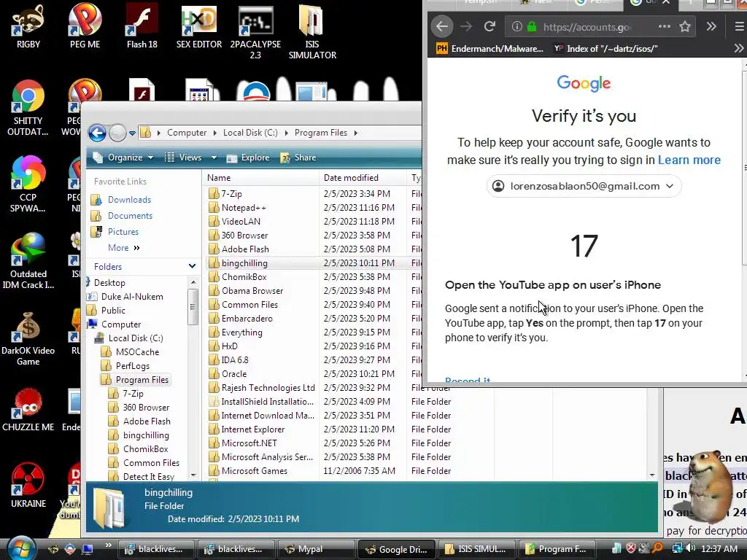
Task: Open the ISIS SIMULATOR folder icon
Action: click(x=312, y=31)
